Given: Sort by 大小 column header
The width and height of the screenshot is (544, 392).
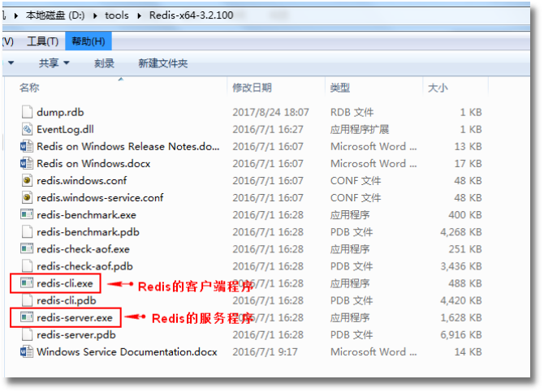Looking at the screenshot, I should (x=438, y=88).
